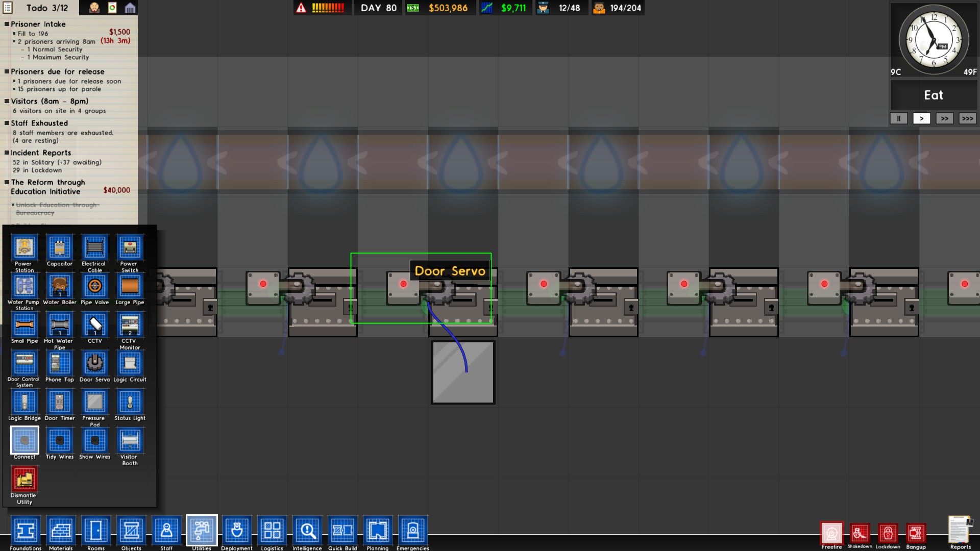Choose the Electrical Cable icon
The image size is (980, 551).
94,248
